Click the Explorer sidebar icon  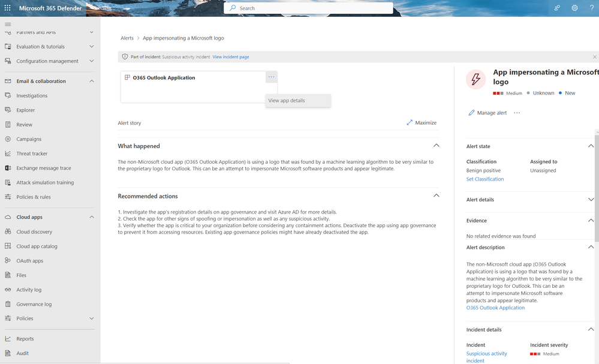(8, 110)
